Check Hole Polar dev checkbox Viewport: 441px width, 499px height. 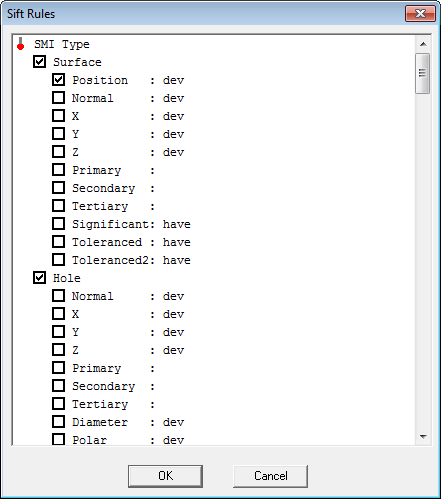(x=59, y=439)
